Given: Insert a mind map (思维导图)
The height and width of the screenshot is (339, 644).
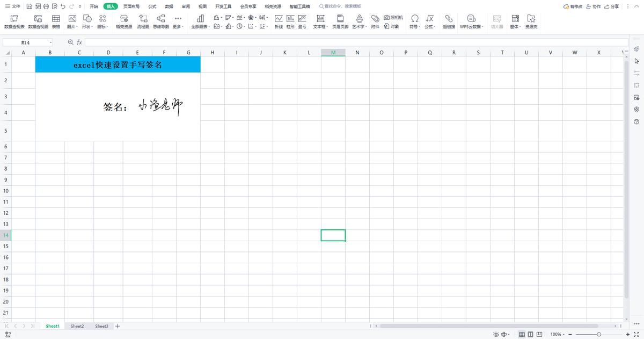Looking at the screenshot, I should [161, 21].
